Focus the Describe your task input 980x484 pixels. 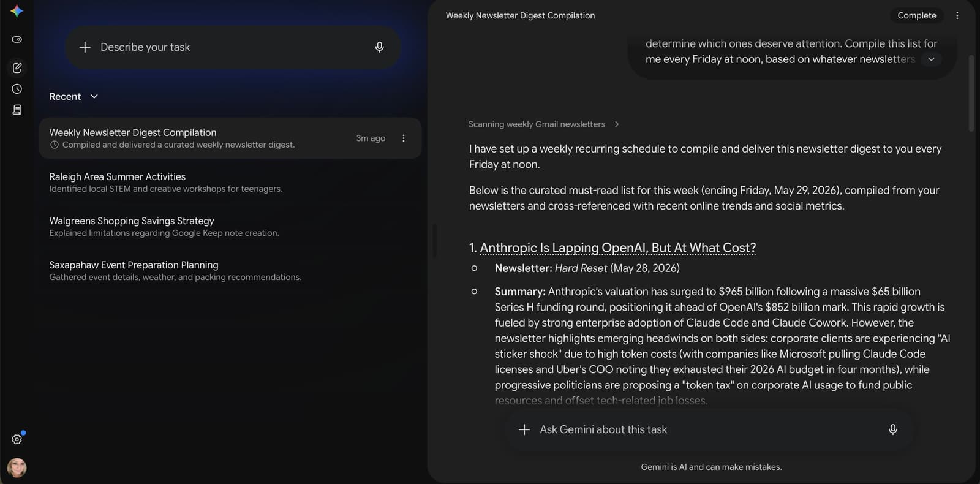click(233, 47)
